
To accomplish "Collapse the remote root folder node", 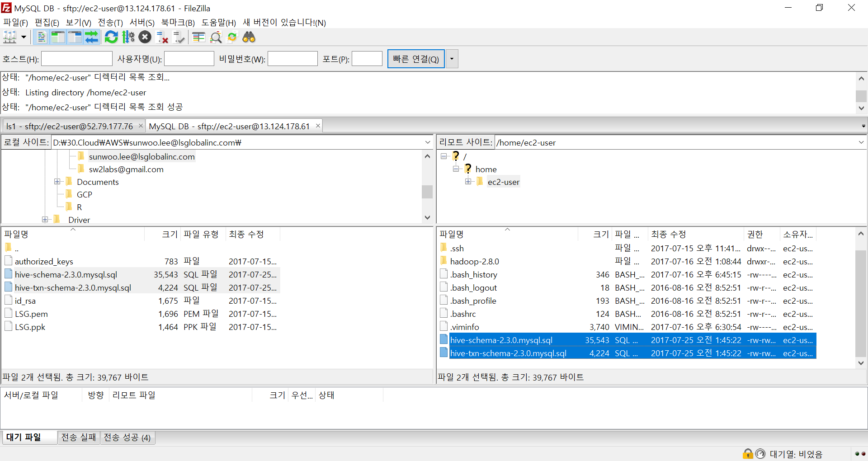I will 444,156.
